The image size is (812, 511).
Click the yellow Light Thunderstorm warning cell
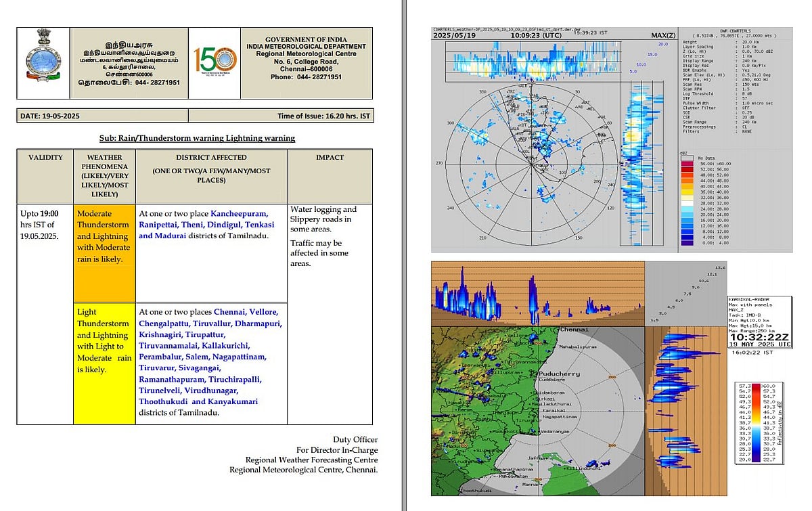(105, 363)
